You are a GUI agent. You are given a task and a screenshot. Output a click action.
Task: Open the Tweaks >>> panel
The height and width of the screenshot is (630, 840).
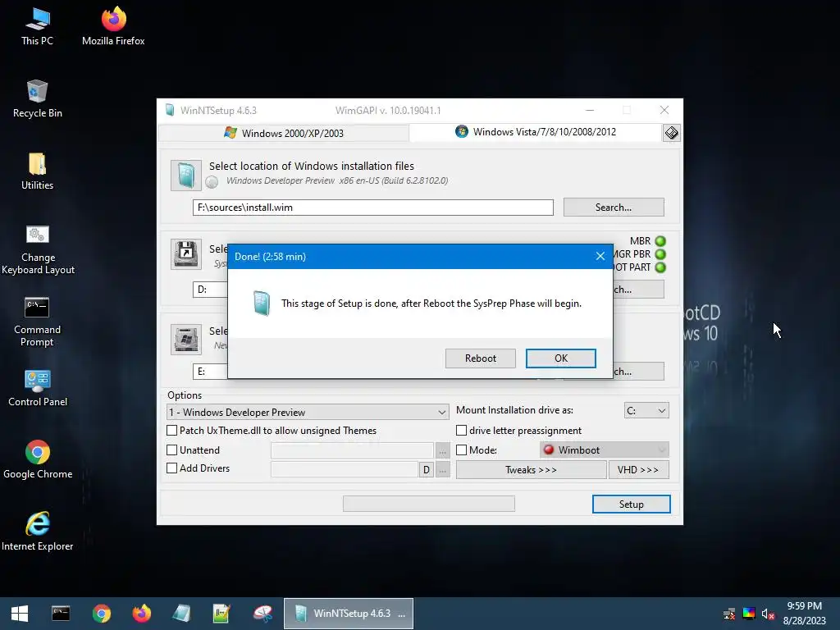tap(531, 470)
